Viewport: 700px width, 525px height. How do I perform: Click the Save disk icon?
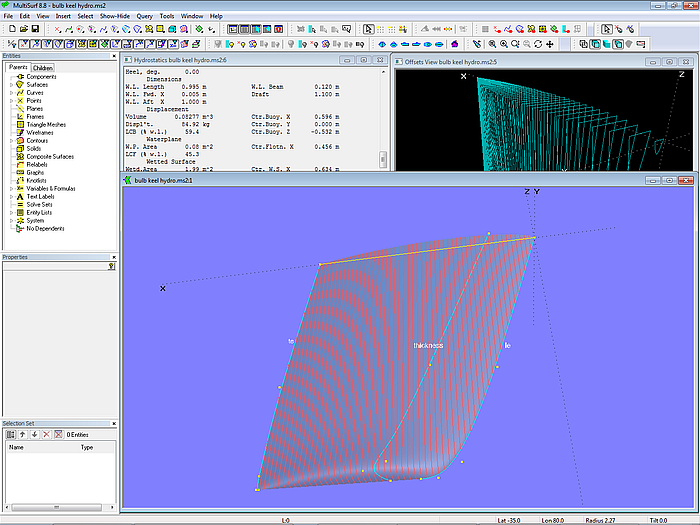point(33,29)
